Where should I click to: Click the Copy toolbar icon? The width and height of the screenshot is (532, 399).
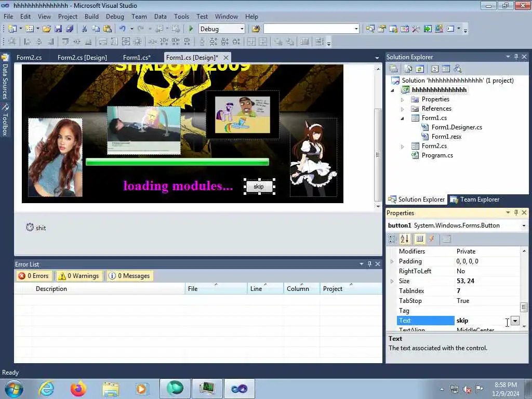(x=96, y=29)
